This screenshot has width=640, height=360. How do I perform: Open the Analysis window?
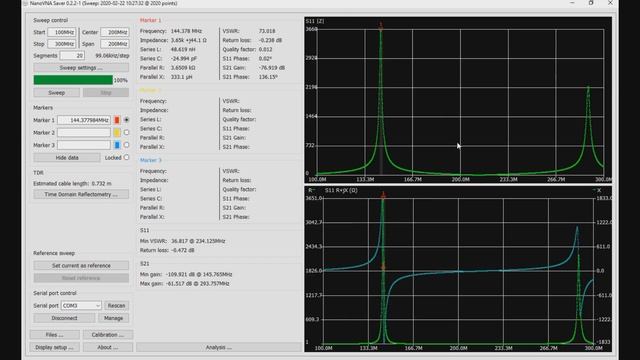pyautogui.click(x=219, y=347)
